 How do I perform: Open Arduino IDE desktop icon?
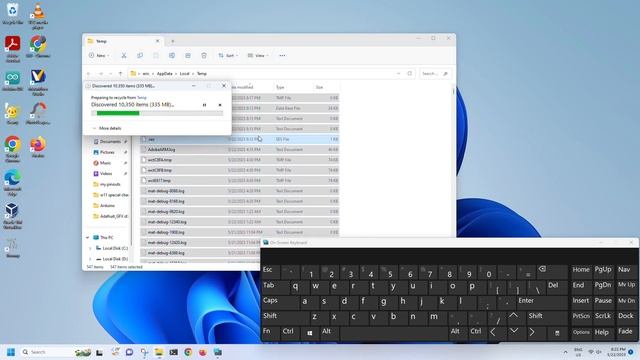(13, 80)
